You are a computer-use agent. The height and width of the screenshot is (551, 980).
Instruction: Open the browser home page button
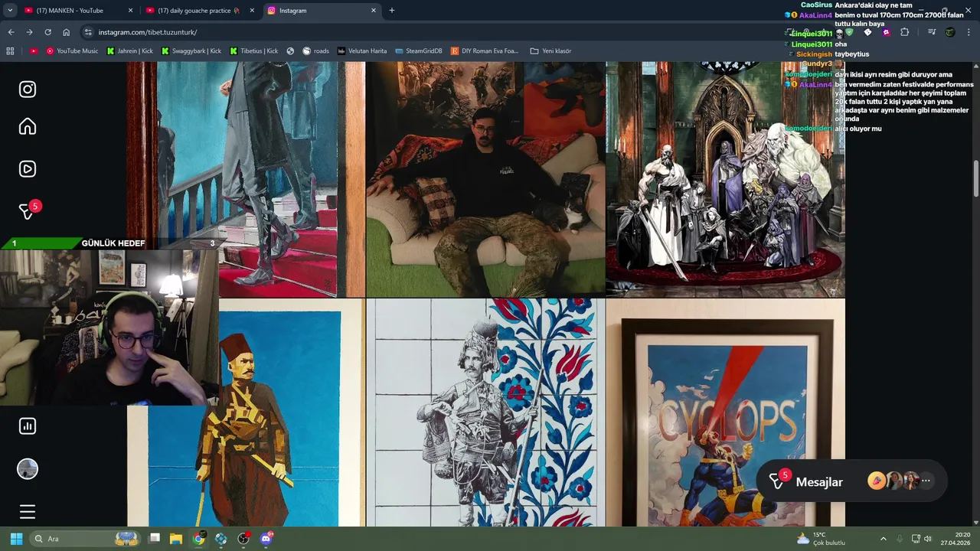(67, 32)
